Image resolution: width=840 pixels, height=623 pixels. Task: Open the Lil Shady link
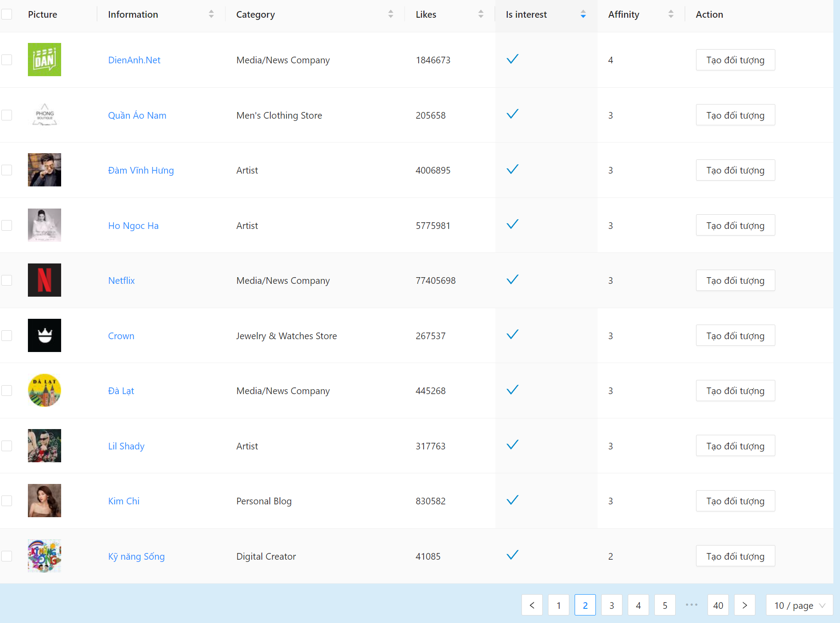tap(126, 446)
